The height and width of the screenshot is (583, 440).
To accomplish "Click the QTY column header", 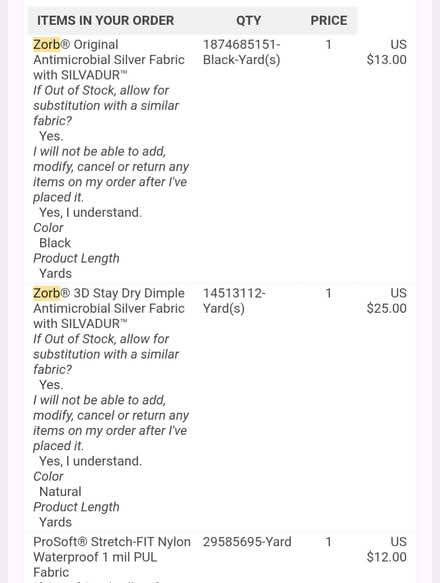I will coord(248,20).
